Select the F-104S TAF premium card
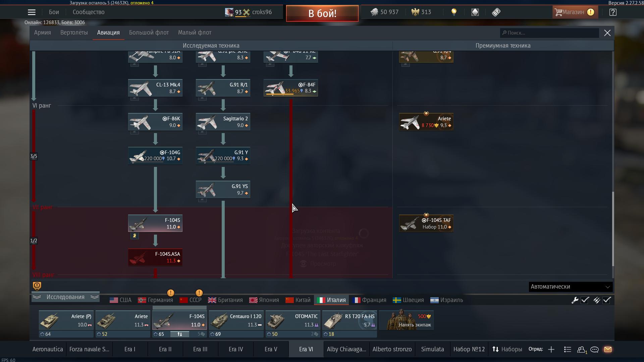Image resolution: width=644 pixels, height=362 pixels. coord(426,223)
